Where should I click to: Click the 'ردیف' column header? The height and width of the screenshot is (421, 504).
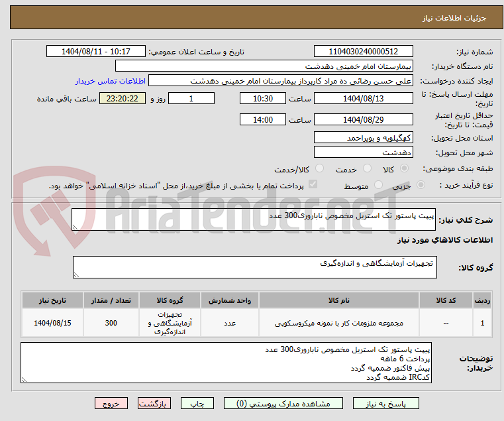click(482, 300)
